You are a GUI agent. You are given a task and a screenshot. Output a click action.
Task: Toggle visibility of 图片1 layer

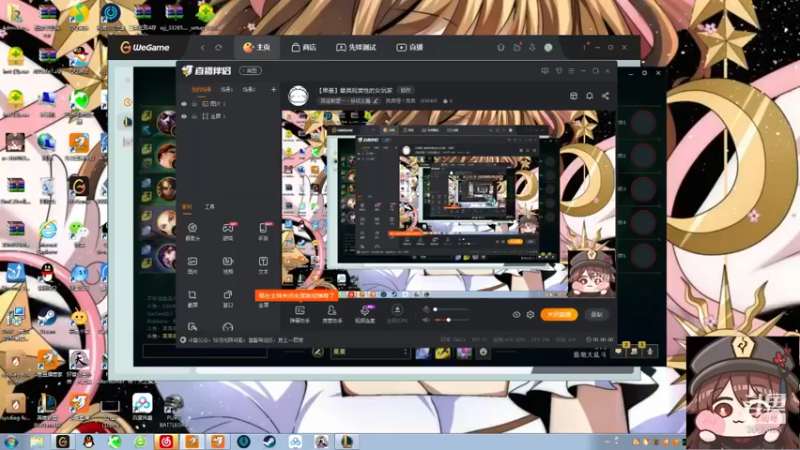point(184,104)
